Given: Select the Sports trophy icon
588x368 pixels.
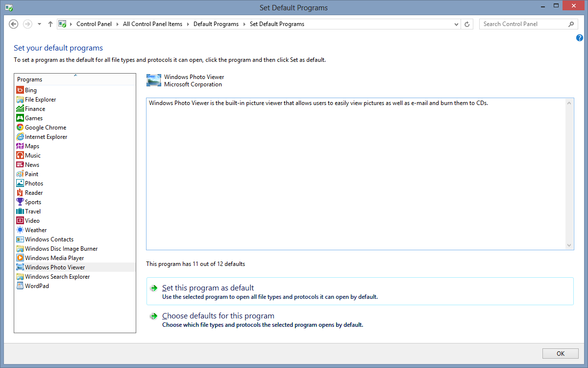Looking at the screenshot, I should [20, 202].
